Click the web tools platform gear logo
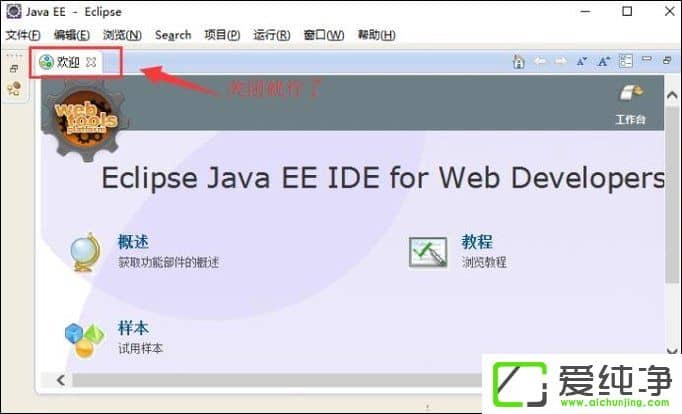682x414 pixels. click(x=86, y=119)
